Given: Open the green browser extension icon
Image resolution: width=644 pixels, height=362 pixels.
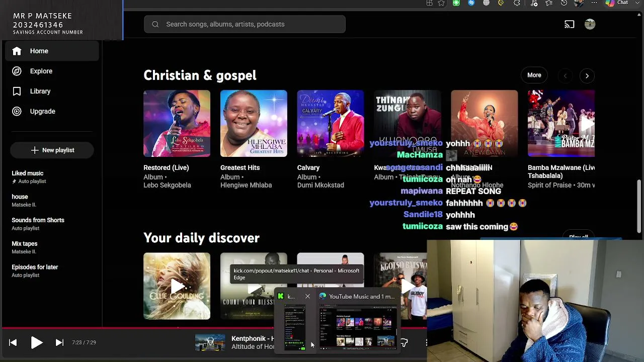Looking at the screenshot, I should (x=456, y=3).
